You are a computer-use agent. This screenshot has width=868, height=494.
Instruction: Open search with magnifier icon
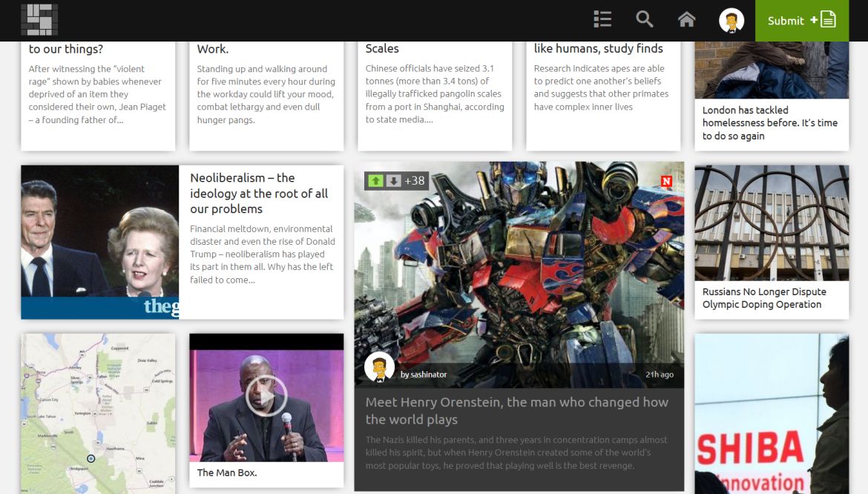pos(645,20)
